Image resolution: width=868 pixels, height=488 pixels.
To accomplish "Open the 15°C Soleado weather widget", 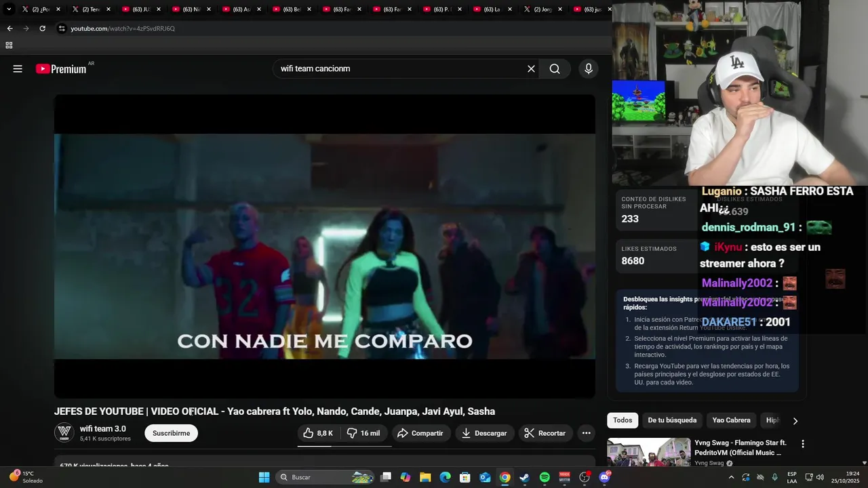I will [x=26, y=477].
